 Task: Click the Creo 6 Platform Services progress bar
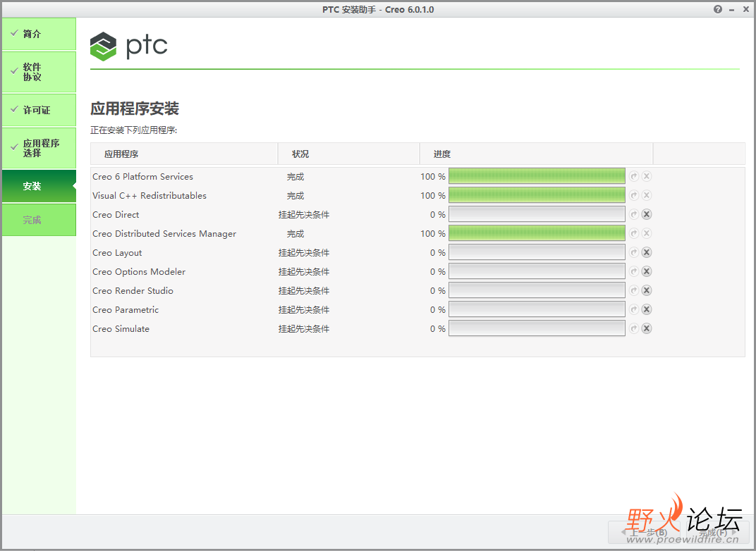click(x=537, y=176)
